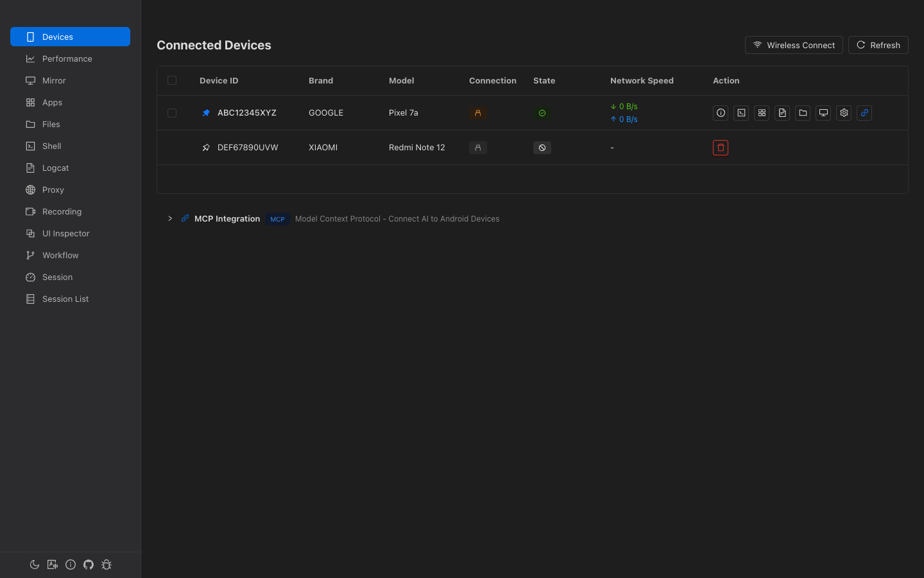Check the select-all checkbox in the table header
924x578 pixels.
(x=172, y=80)
